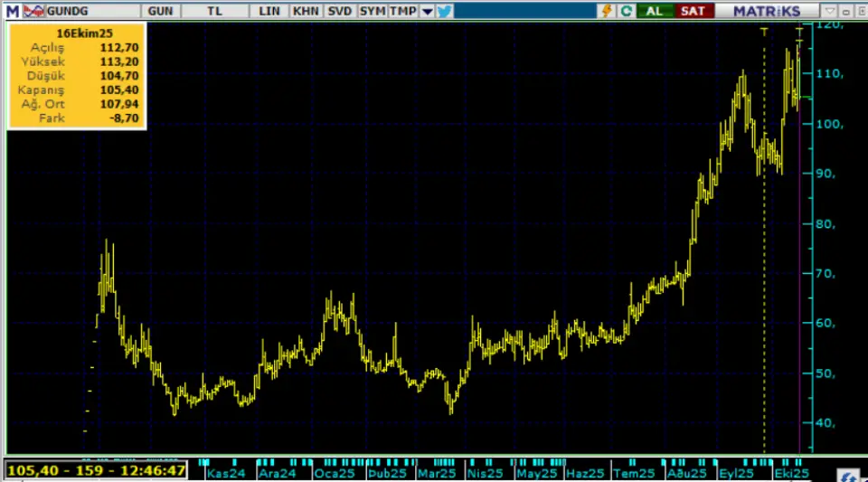Open the Twitter bird icon
868x482 pixels.
click(x=444, y=11)
